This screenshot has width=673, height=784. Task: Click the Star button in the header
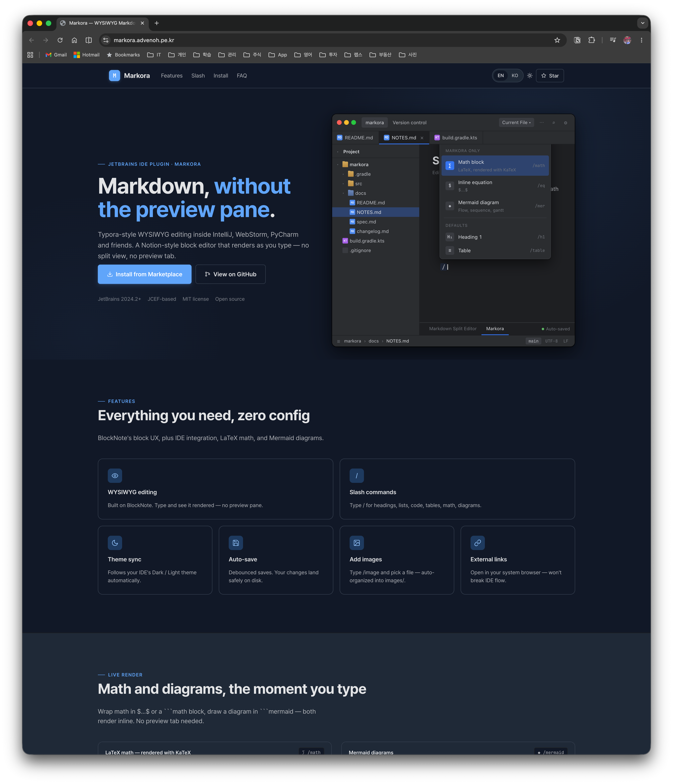[550, 76]
